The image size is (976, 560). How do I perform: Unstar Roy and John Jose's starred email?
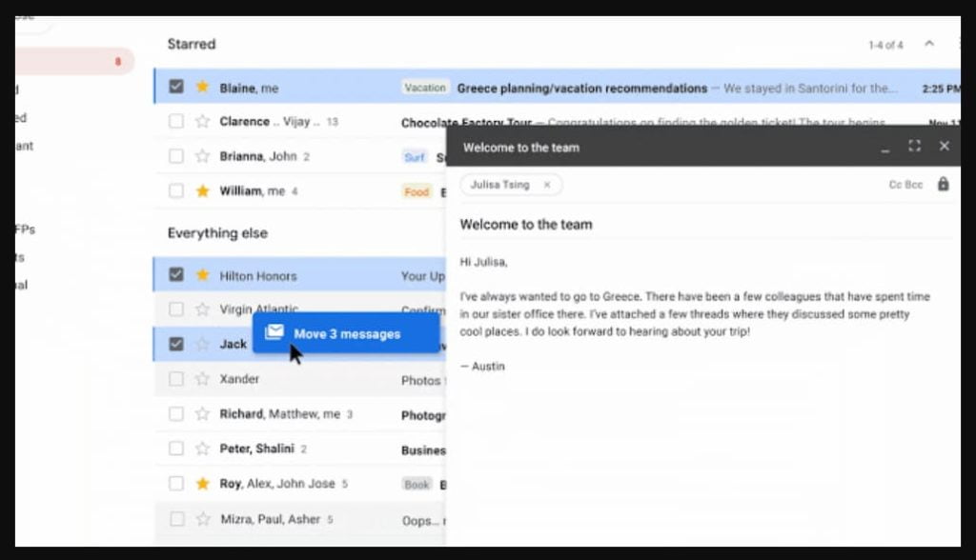(201, 484)
